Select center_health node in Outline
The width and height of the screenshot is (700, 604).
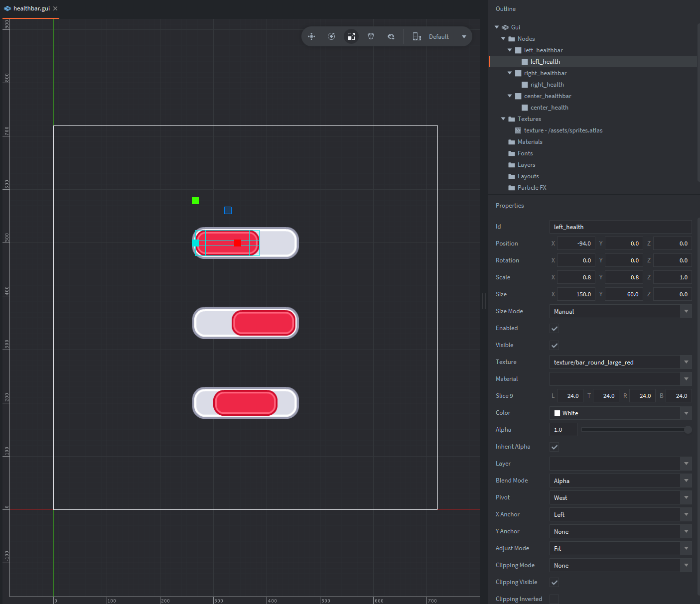point(549,108)
